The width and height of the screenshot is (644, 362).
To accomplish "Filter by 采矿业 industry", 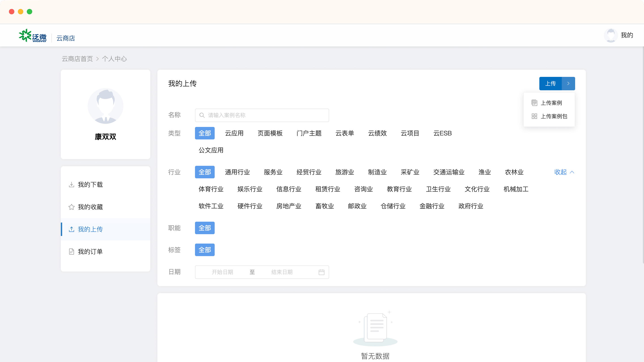I will (410, 172).
